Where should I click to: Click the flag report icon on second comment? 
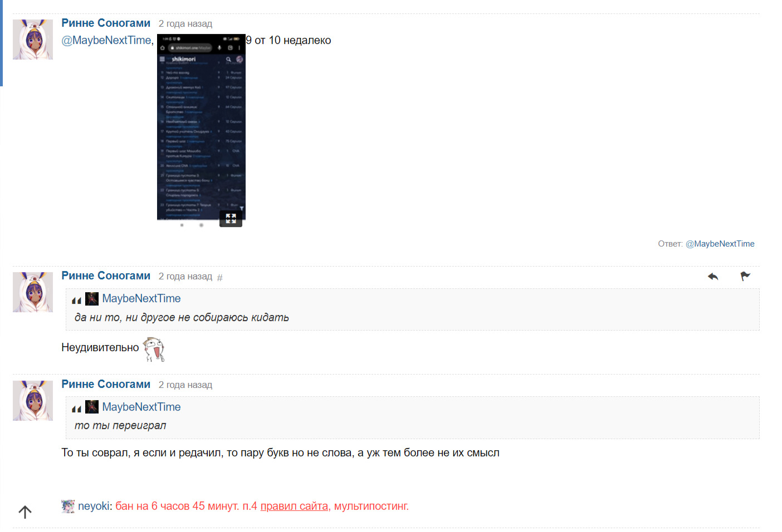click(x=745, y=277)
